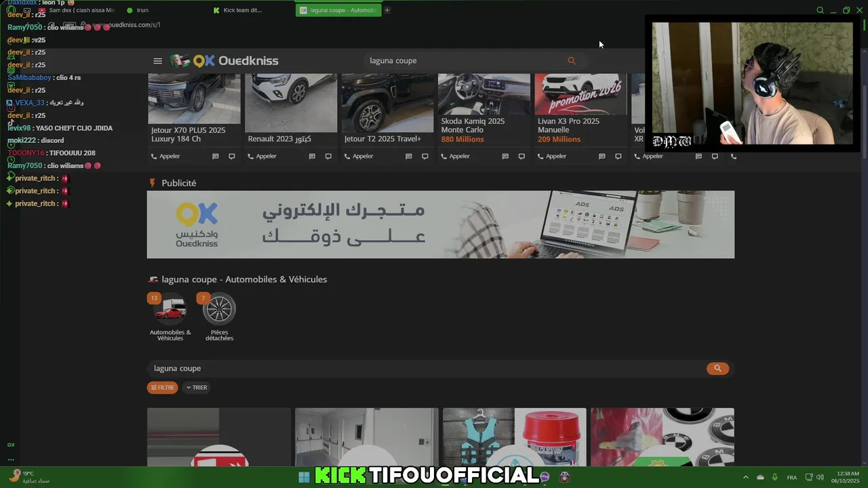Open Skoda Kamiq 2025 Monte Carlo listing title

pos(473,125)
